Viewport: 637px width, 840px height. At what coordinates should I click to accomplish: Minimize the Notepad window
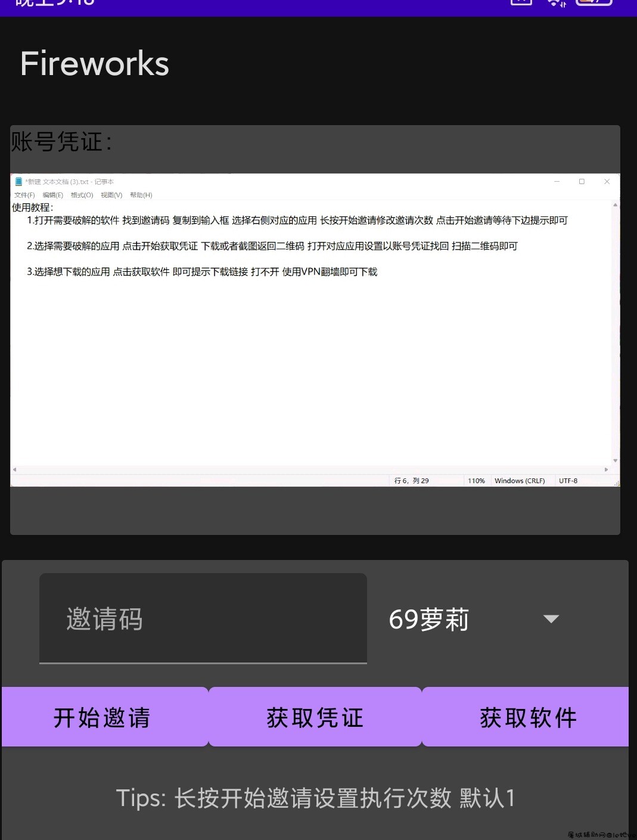click(557, 182)
